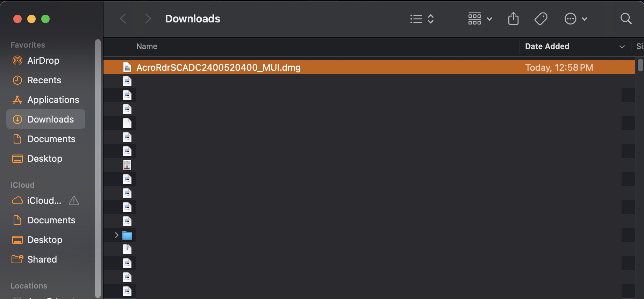
Task: Open the group-by grid dropdown
Action: [x=480, y=19]
